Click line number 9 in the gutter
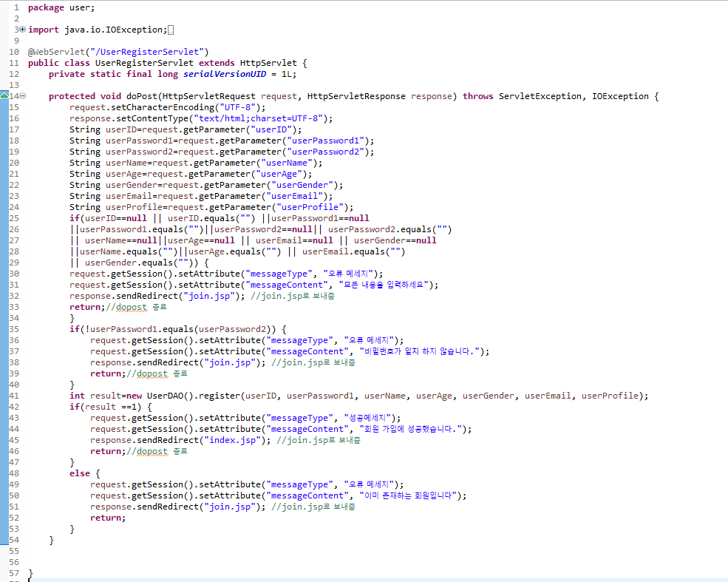The width and height of the screenshot is (728, 582). click(16, 41)
